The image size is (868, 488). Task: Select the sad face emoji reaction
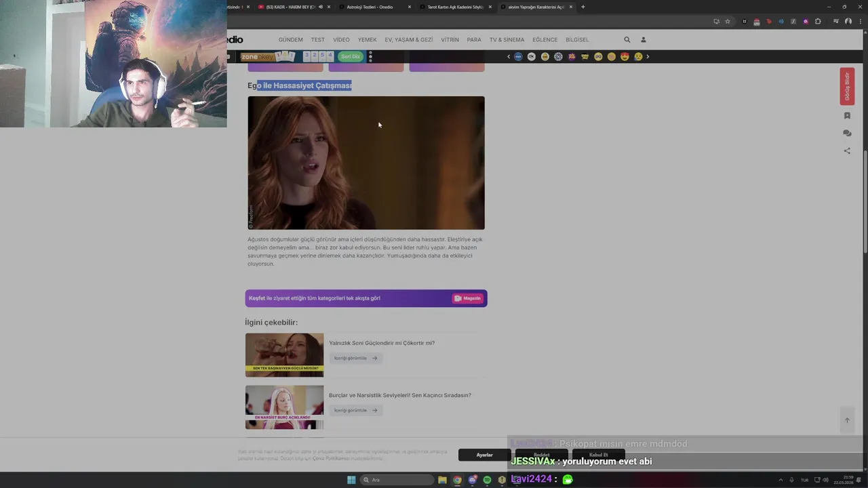point(638,57)
